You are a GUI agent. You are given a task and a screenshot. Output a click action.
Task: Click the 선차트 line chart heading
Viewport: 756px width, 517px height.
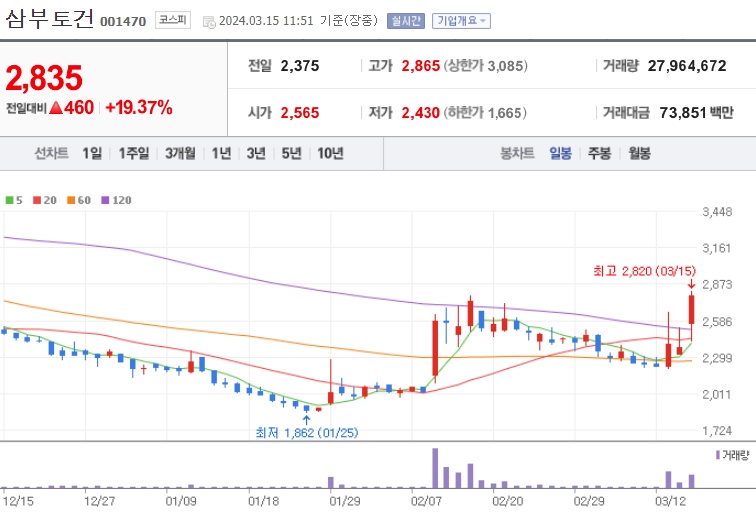coord(51,153)
